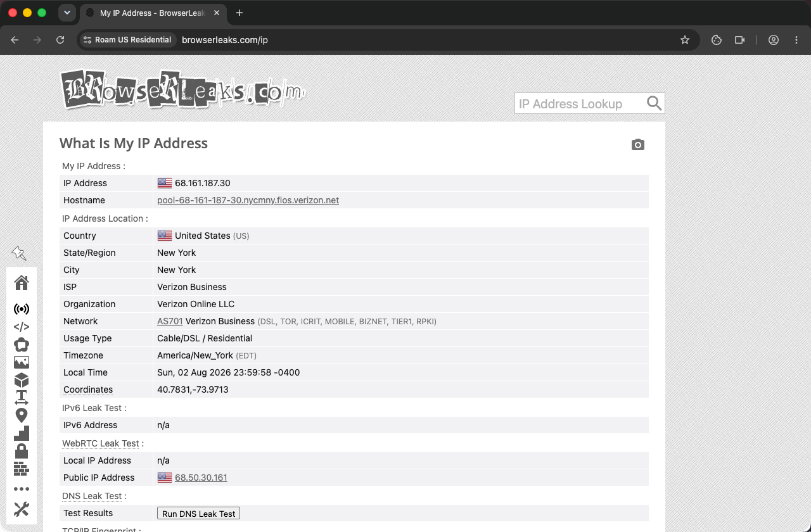Bookmark this page with star icon
811x532 pixels.
pyautogui.click(x=685, y=40)
